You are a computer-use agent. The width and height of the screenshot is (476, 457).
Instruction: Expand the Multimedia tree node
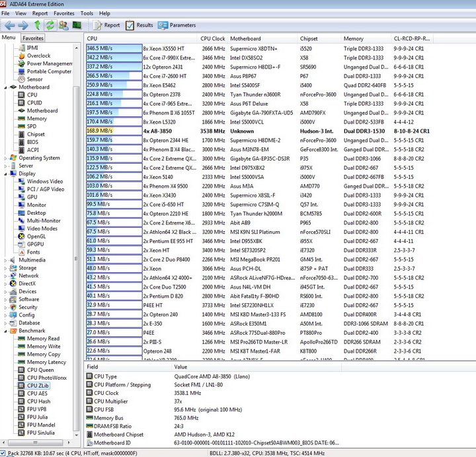click(x=5, y=260)
